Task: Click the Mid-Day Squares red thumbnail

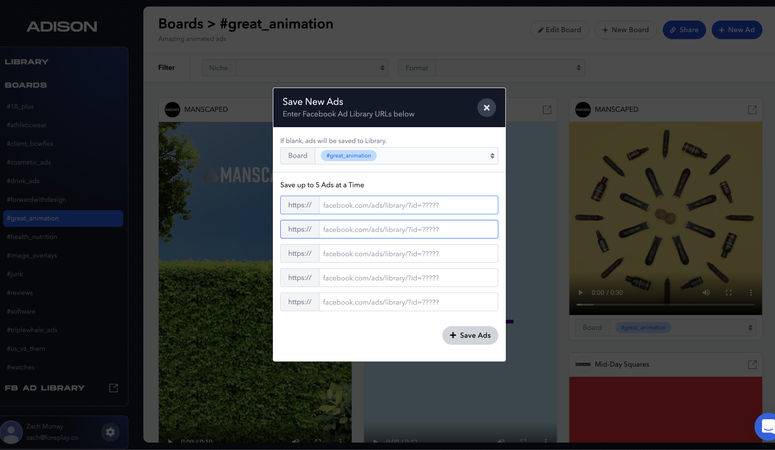Action: pyautogui.click(x=665, y=409)
